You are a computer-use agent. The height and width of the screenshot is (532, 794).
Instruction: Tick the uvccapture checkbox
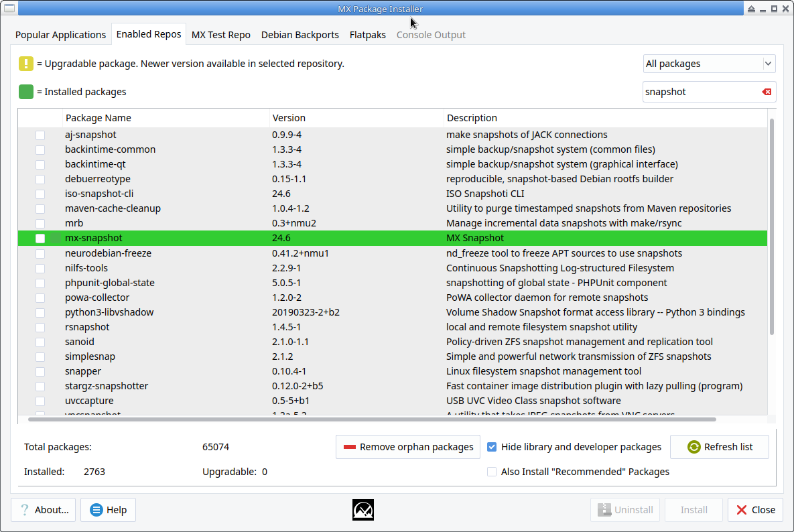coord(40,401)
